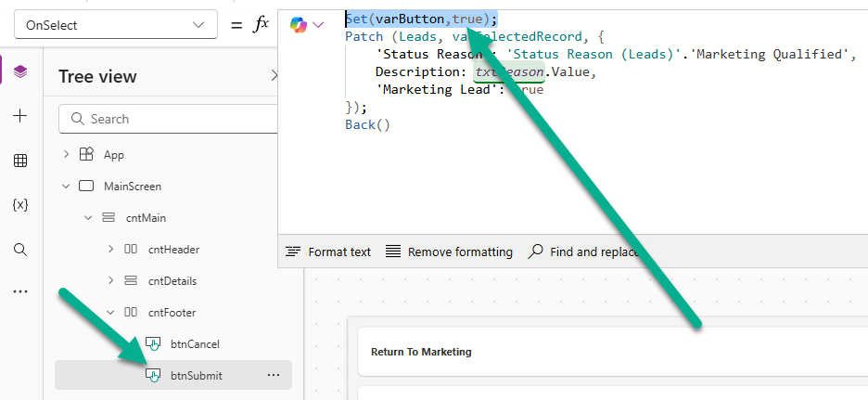This screenshot has width=868, height=400.
Task: Expand the App tree node
Action: (66, 154)
